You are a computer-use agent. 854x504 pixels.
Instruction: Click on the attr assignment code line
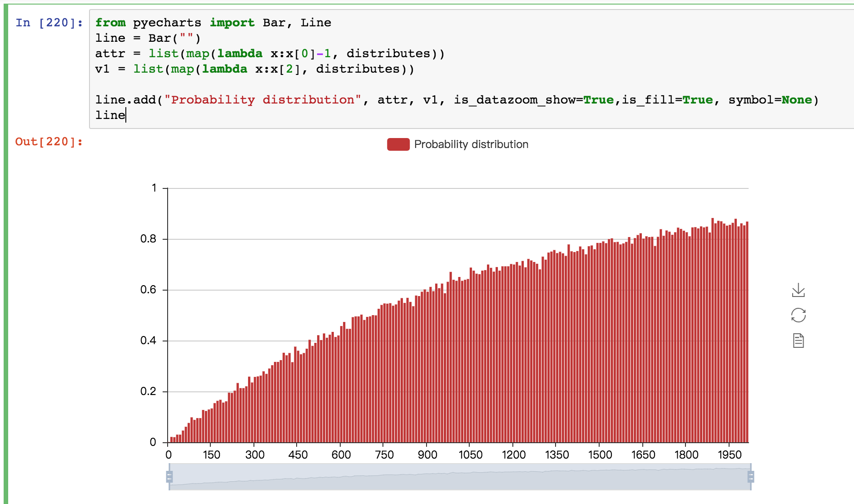(x=270, y=54)
